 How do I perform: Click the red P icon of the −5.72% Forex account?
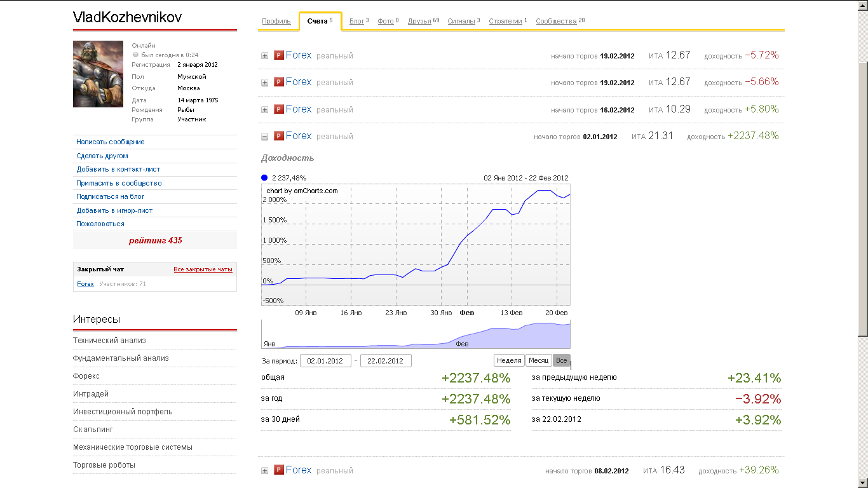tap(278, 55)
